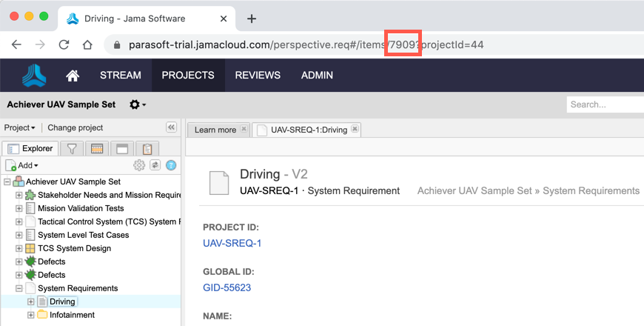The width and height of the screenshot is (644, 326).
Task: Close the Driving - Jama Software browser tab
Action: point(224,19)
